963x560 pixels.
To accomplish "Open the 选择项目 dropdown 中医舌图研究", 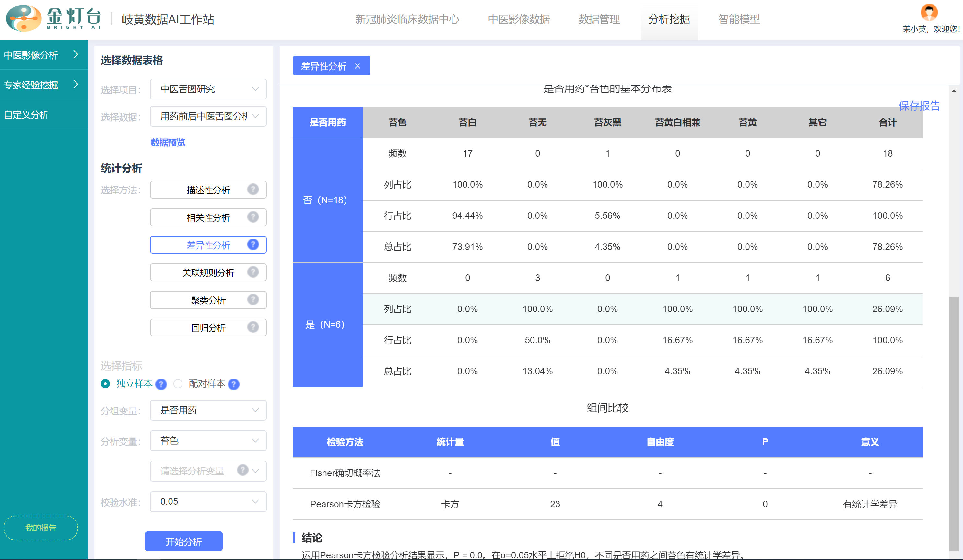I will pos(208,89).
